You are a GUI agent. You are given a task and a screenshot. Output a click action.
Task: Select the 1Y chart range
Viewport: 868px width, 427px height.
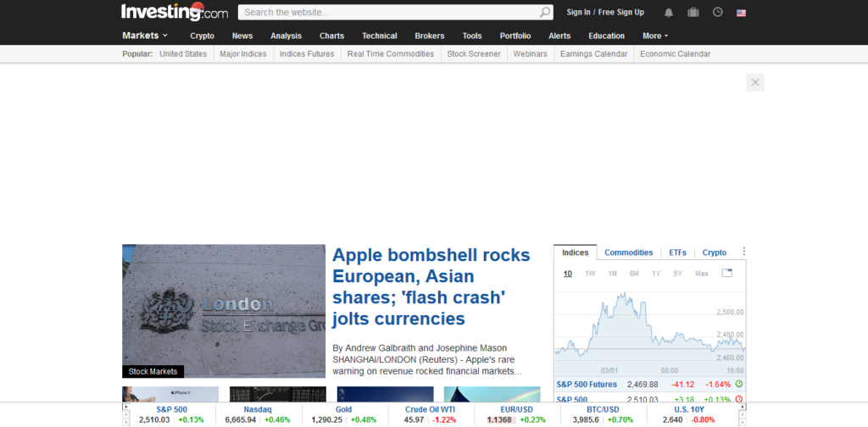click(x=656, y=274)
